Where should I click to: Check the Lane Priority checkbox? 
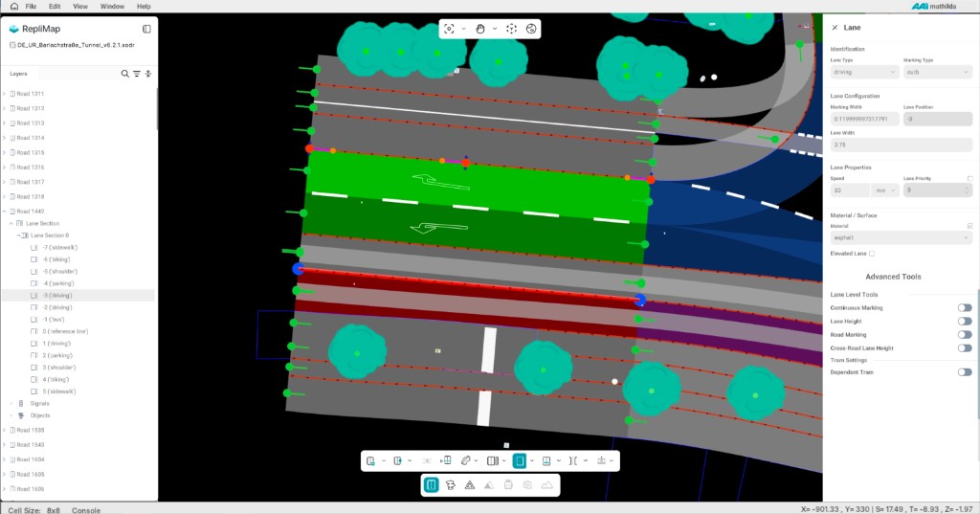point(969,179)
